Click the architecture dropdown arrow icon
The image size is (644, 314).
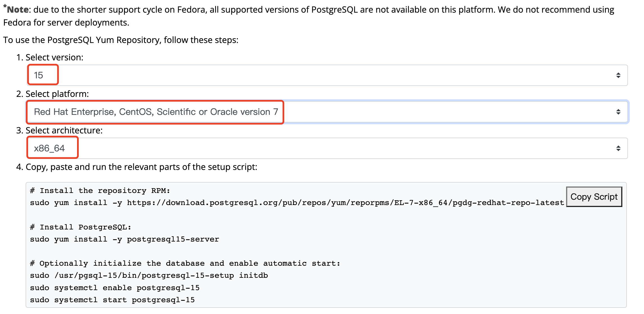coord(618,148)
